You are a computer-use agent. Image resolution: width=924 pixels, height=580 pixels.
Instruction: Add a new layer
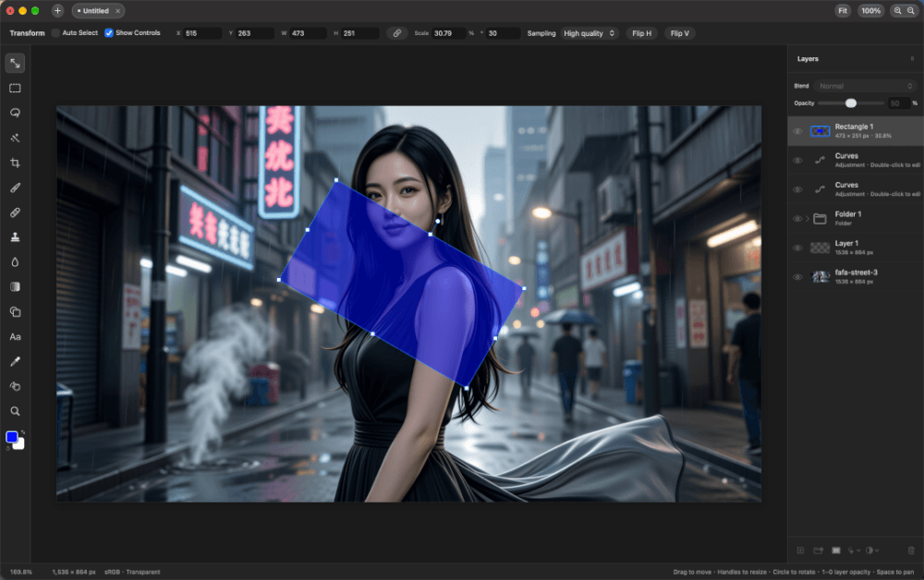800,550
